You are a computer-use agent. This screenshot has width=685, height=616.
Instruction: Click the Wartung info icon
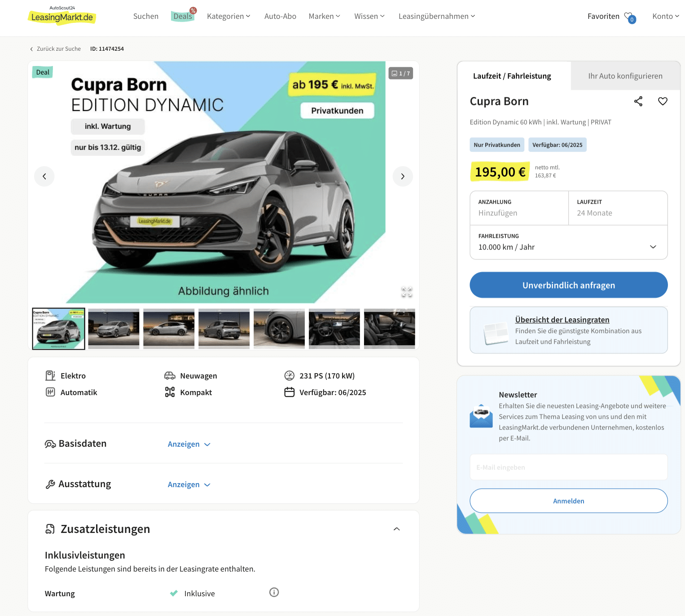click(x=274, y=592)
